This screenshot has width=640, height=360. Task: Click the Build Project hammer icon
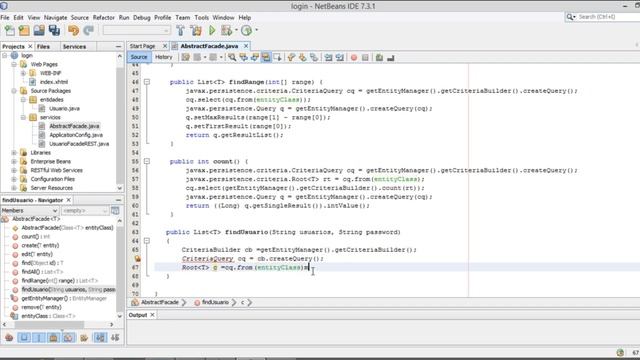[180, 30]
